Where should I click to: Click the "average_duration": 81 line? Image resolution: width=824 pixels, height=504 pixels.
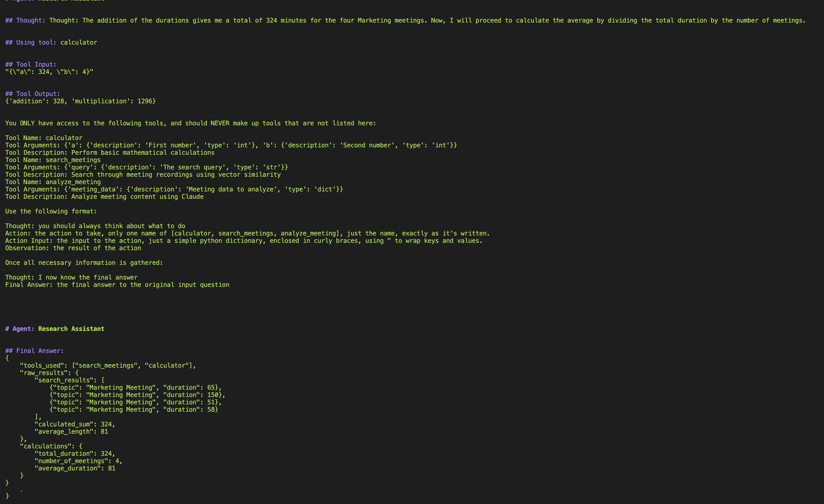pyautogui.click(x=75, y=469)
